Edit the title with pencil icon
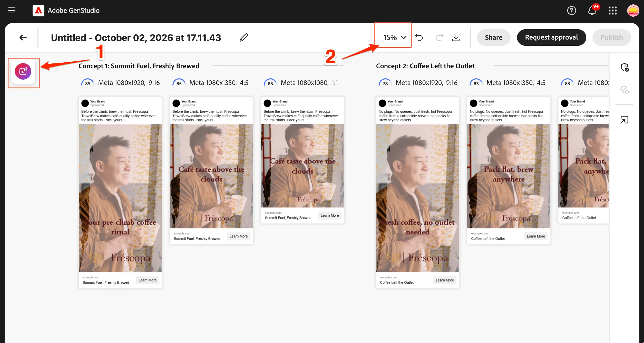The height and width of the screenshot is (343, 644). [243, 37]
